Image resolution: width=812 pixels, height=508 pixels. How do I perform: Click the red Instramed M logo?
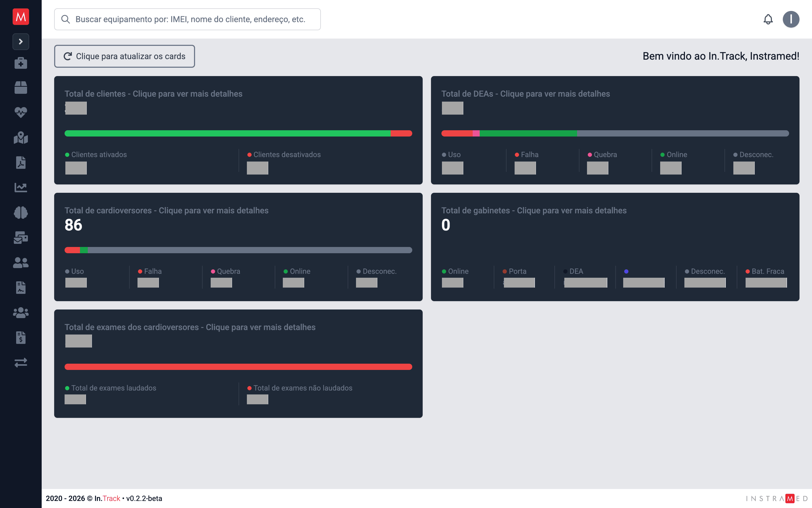[x=21, y=17]
